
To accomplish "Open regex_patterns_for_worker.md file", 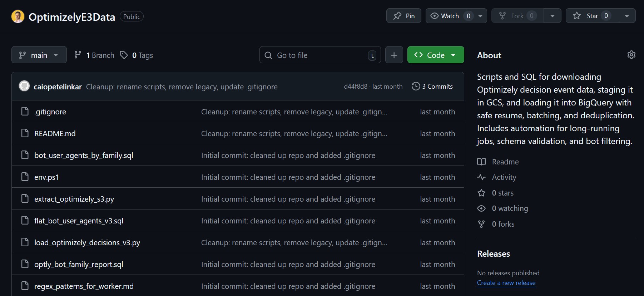I will tap(84, 286).
